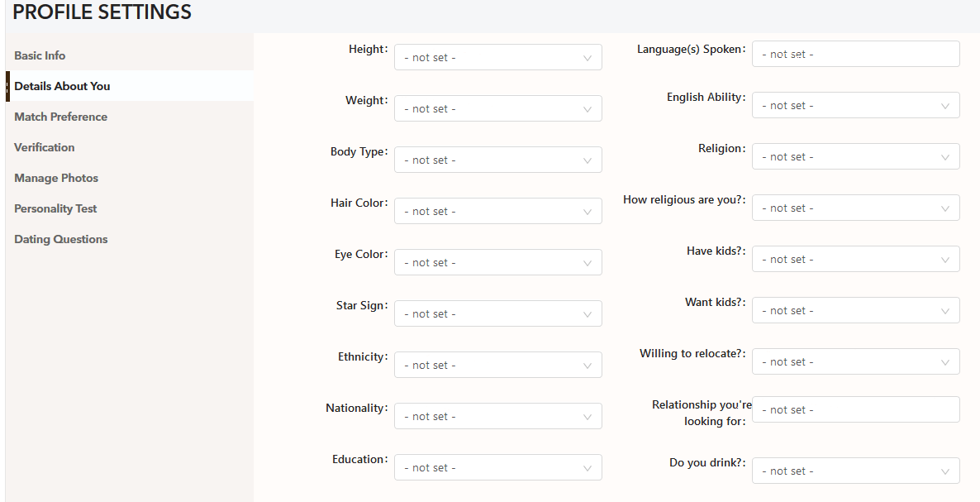This screenshot has width=980, height=502.
Task: Open the Body Type dropdown
Action: click(497, 160)
